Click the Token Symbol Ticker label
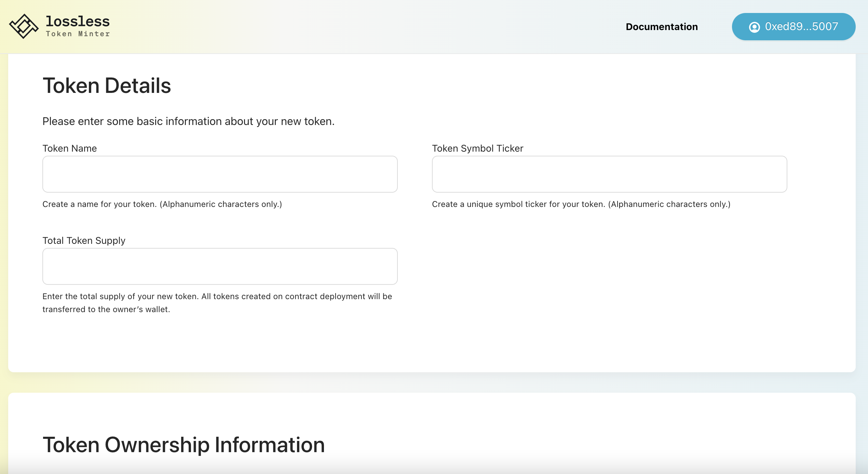 pos(477,148)
